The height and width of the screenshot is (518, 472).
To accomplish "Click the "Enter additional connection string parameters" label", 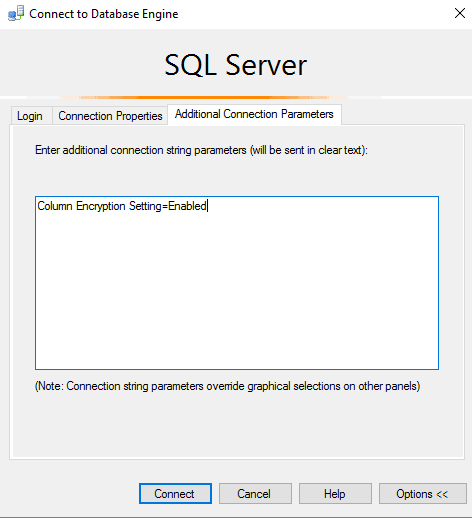I will tap(201, 150).
